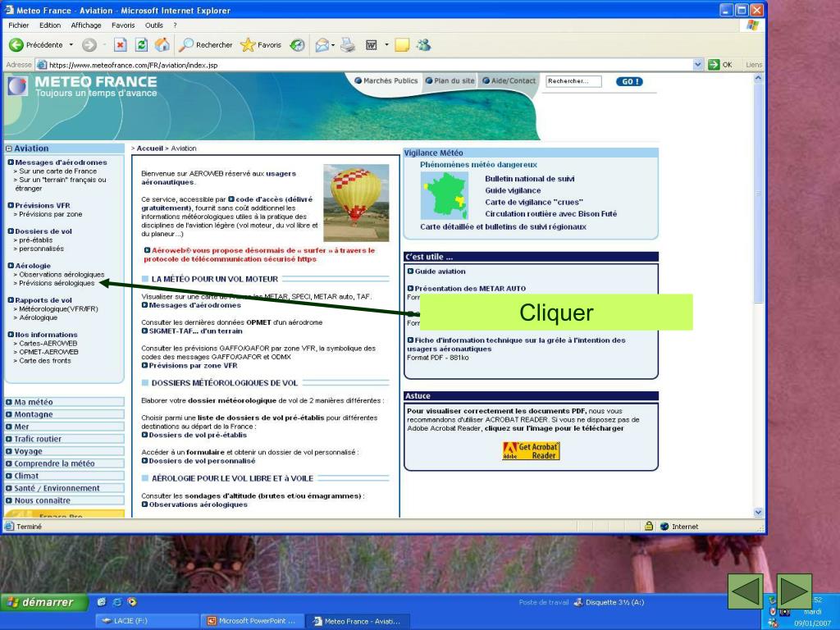Open the ? help menu

coord(175,25)
